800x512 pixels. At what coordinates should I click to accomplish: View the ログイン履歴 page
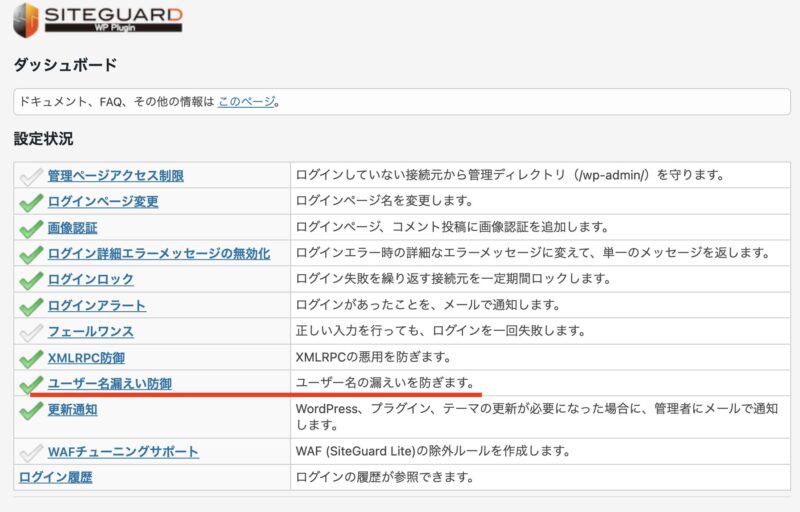pyautogui.click(x=56, y=478)
